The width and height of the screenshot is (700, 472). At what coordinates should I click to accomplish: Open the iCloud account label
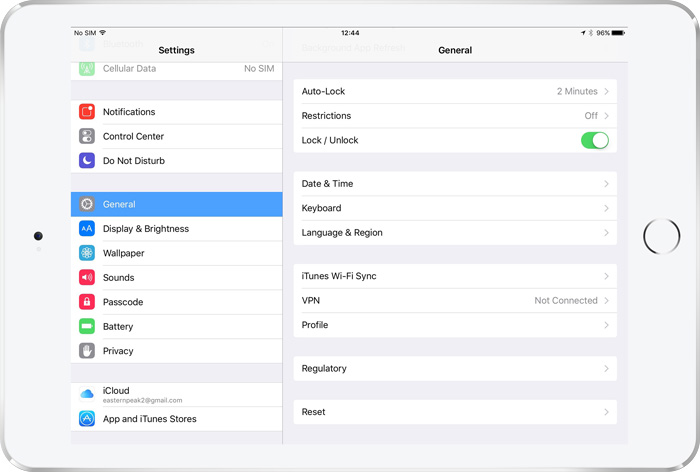pos(116,390)
